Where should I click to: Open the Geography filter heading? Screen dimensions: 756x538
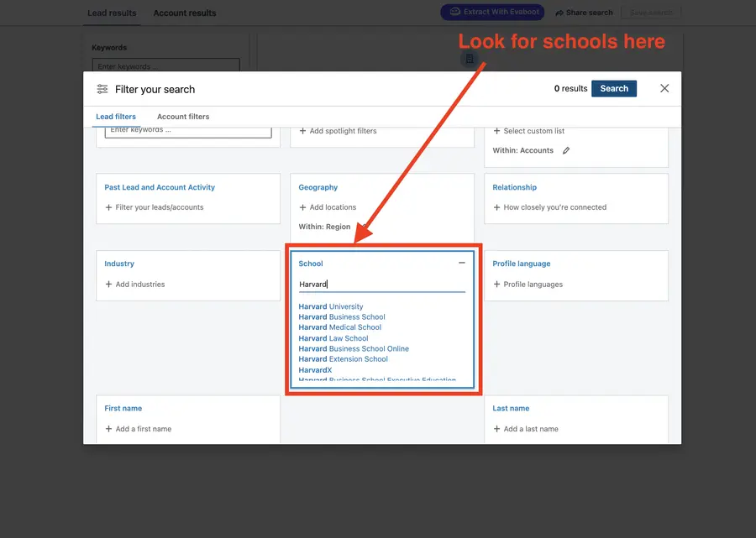pos(318,187)
